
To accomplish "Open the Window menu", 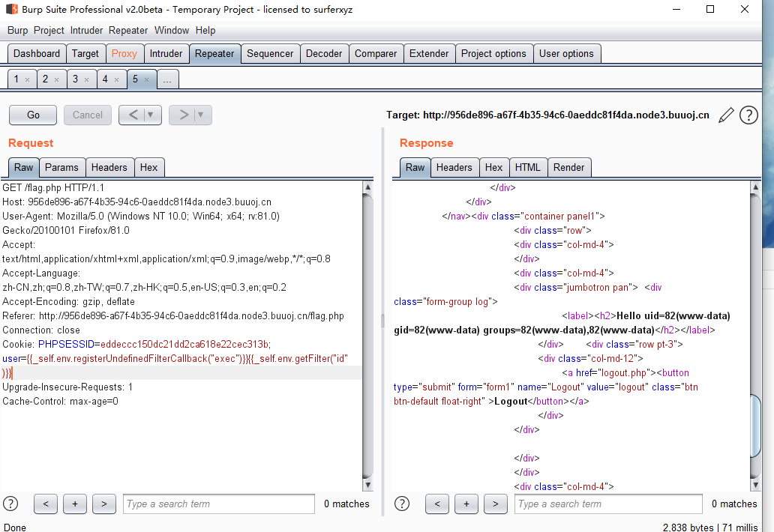I will (x=172, y=31).
